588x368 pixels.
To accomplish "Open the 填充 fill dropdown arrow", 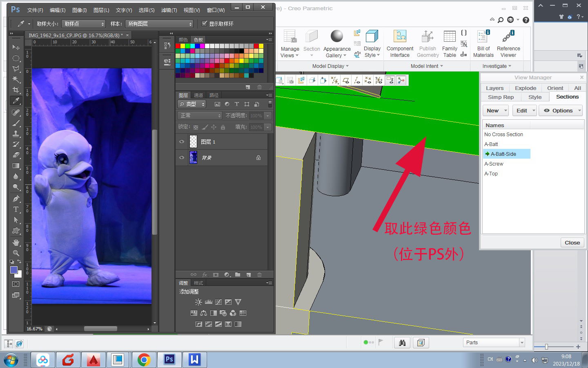I will (268, 127).
